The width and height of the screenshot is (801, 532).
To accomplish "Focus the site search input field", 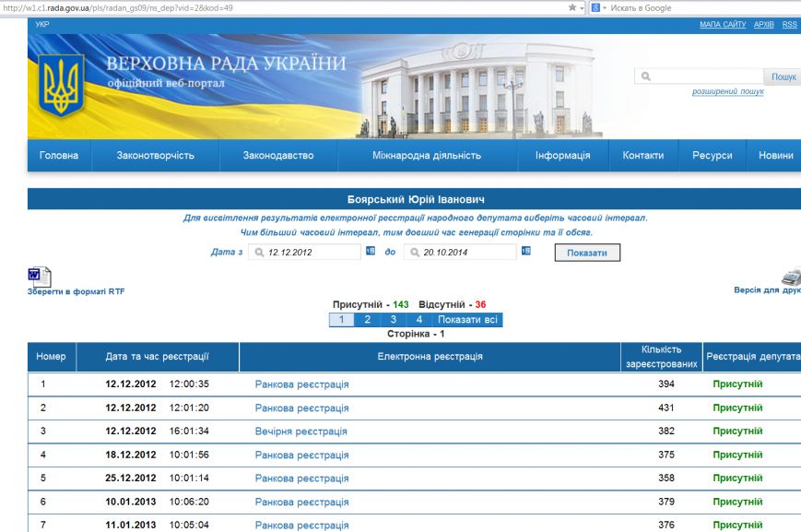I will (699, 77).
